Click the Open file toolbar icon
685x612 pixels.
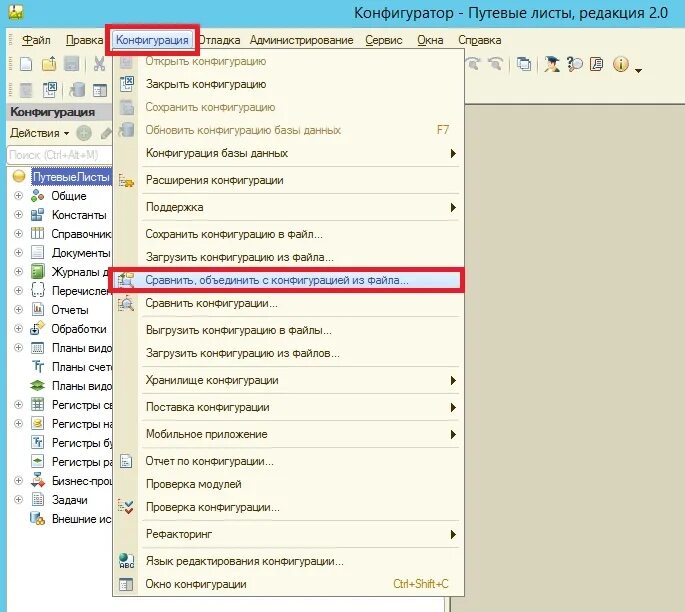[x=49, y=64]
